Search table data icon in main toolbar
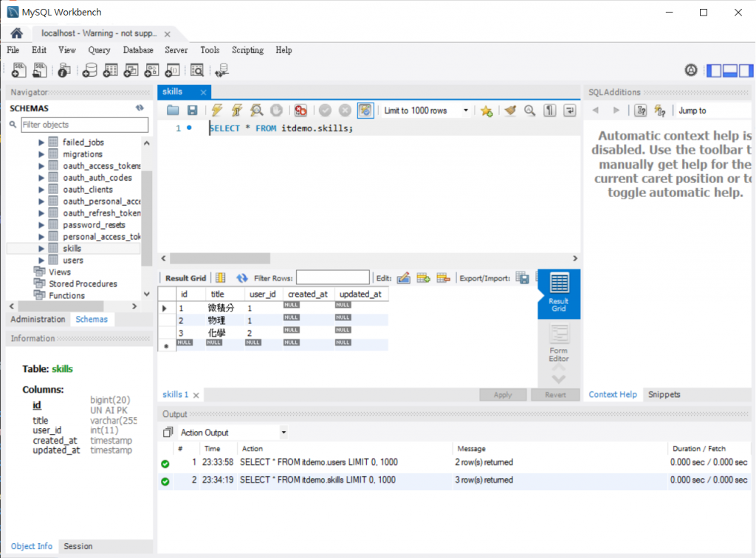This screenshot has height=558, width=756. click(x=197, y=70)
